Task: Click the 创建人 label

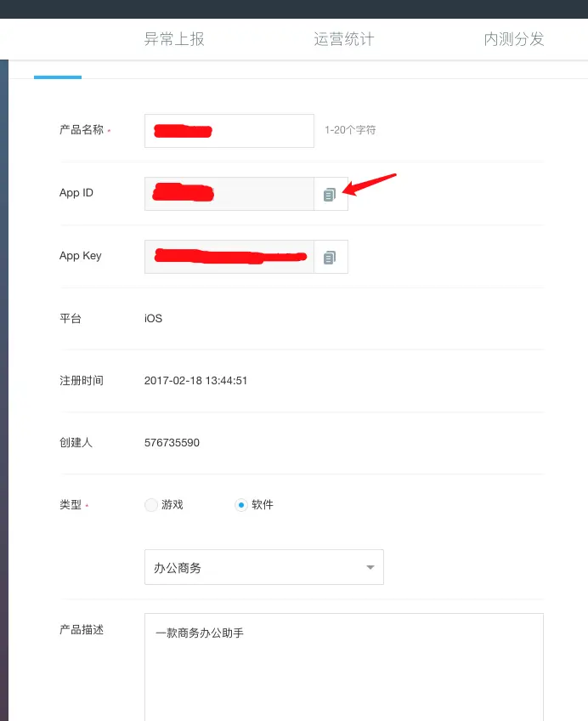Action: click(76, 443)
